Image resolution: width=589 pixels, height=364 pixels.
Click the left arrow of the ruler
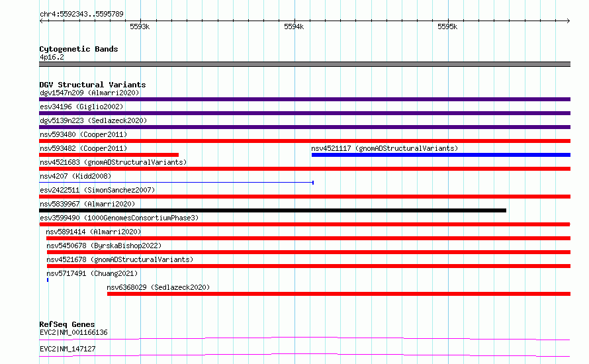click(41, 21)
